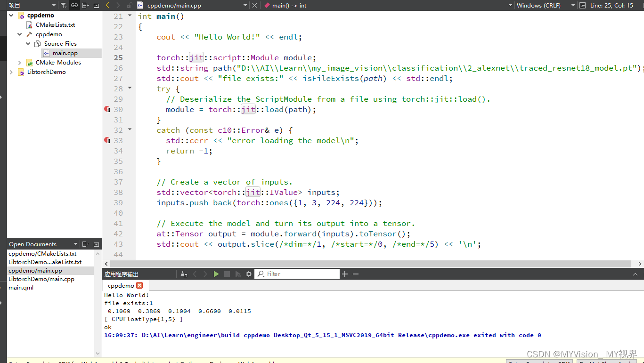Select main.cpp in the project tree
644x363 pixels.
point(65,53)
